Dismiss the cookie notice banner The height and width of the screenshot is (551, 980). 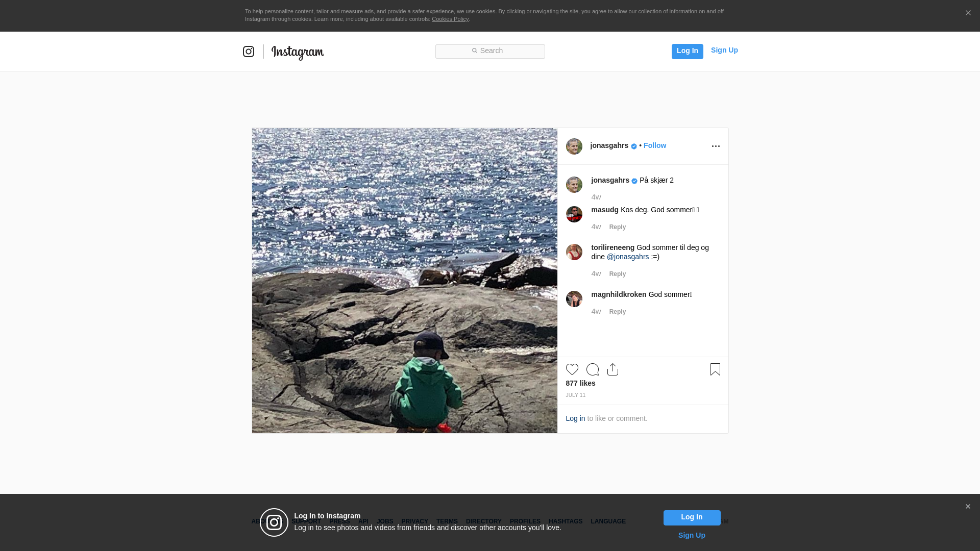coord(968,13)
